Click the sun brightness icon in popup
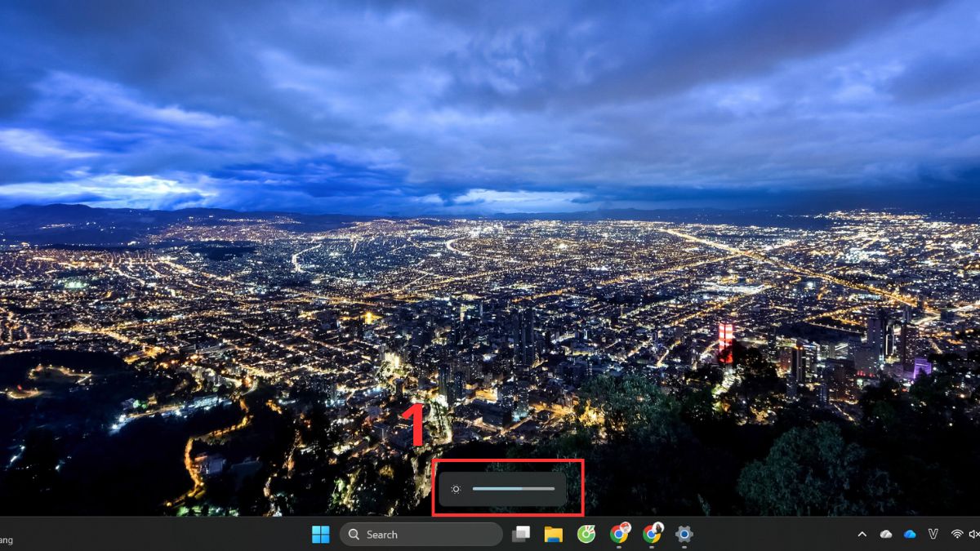Image resolution: width=980 pixels, height=551 pixels. [456, 489]
